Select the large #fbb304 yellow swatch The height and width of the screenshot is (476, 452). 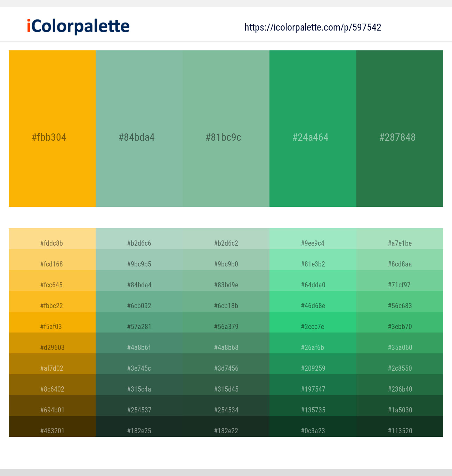(52, 129)
